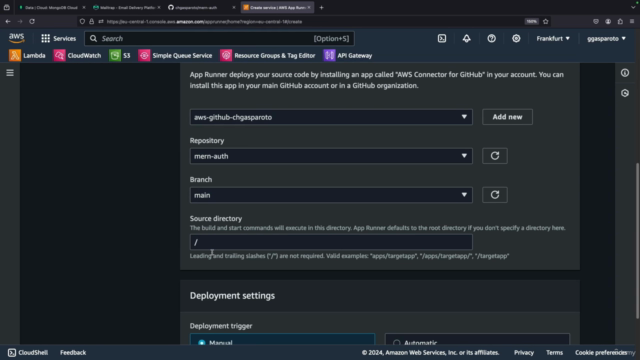Reload the page

pyautogui.click(x=32, y=21)
